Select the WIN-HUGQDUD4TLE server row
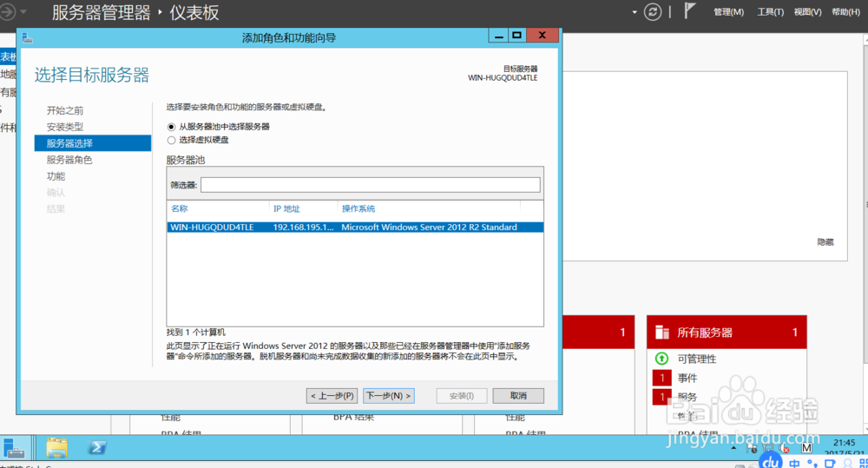868x468 pixels. 355,227
